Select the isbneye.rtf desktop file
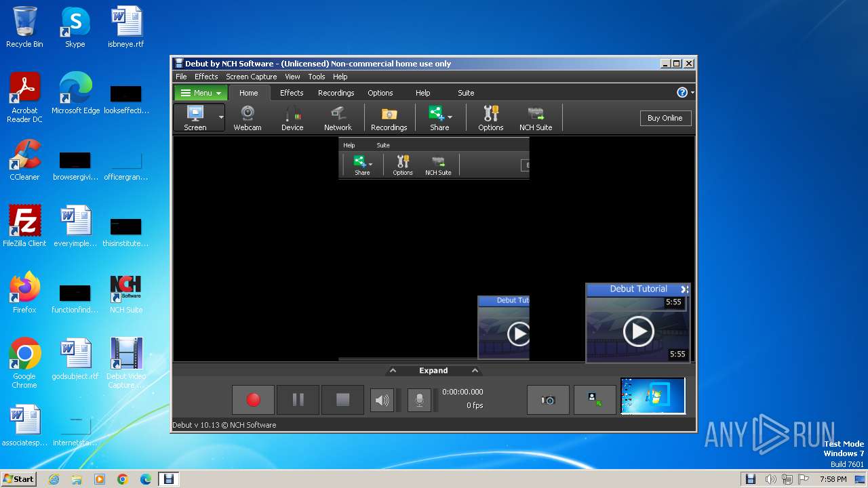 coord(126,28)
